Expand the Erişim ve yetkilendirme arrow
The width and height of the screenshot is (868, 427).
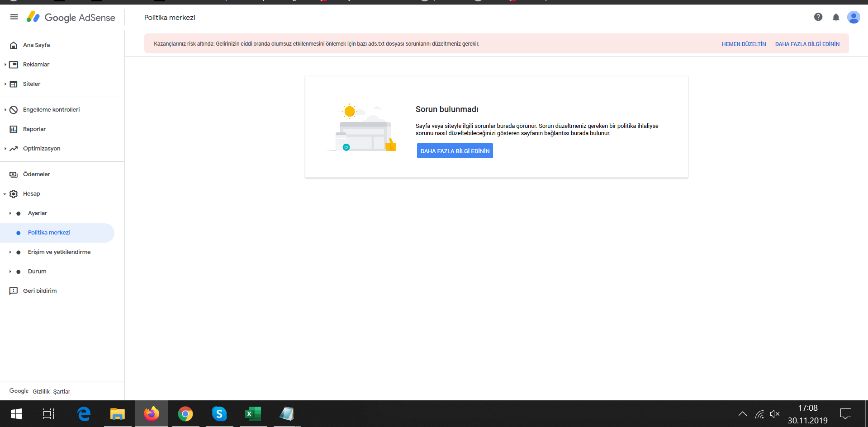[10, 252]
